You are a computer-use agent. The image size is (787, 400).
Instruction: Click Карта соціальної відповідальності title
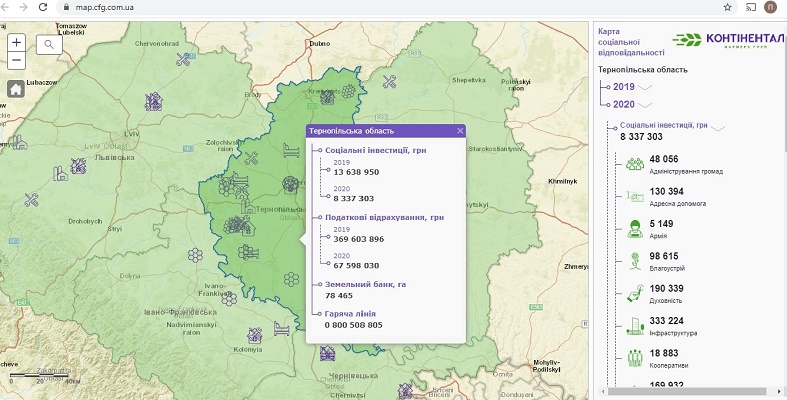point(631,42)
